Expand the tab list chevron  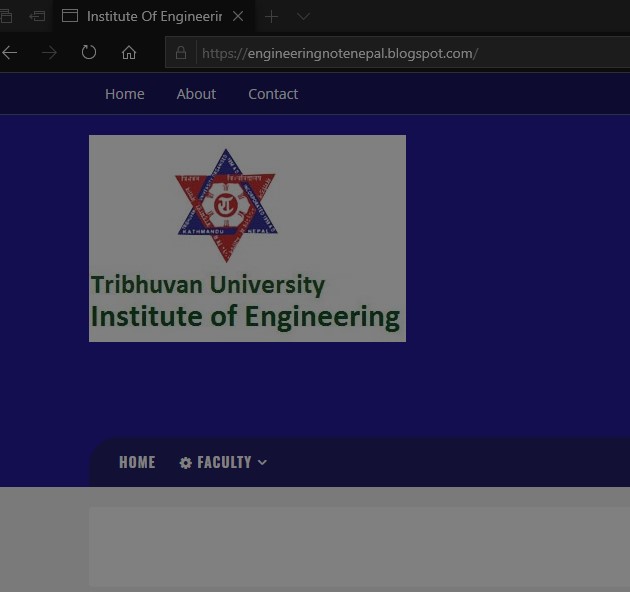point(303,16)
